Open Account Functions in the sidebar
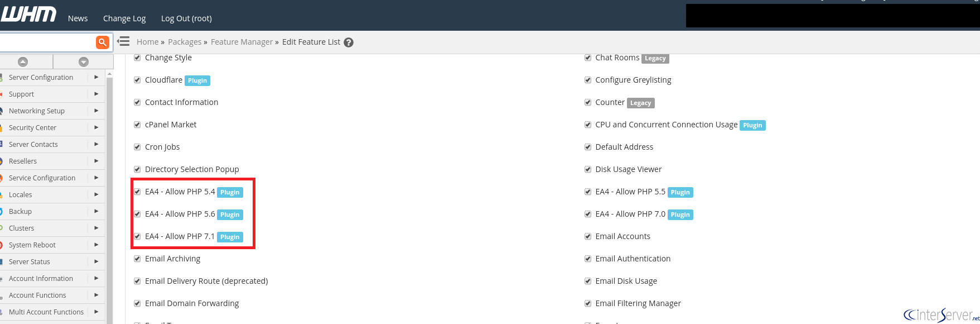980x324 pixels. pos(37,295)
